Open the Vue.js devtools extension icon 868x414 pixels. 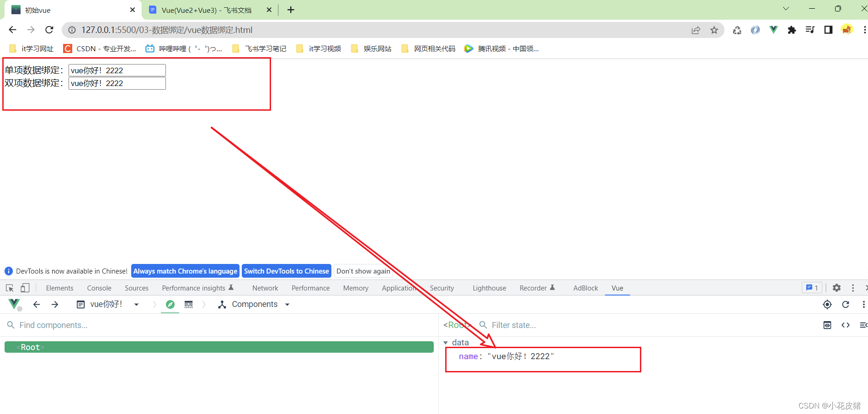(x=773, y=30)
